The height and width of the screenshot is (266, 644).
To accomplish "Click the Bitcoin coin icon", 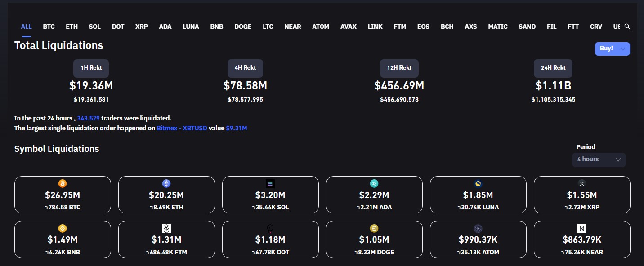I will pyautogui.click(x=63, y=183).
